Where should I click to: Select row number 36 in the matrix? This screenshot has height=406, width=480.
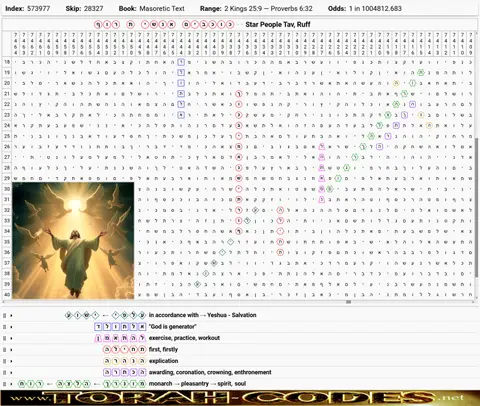point(7,252)
